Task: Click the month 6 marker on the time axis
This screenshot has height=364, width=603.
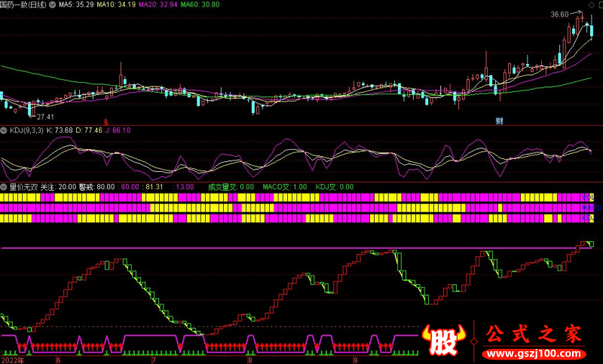Action: point(59,360)
